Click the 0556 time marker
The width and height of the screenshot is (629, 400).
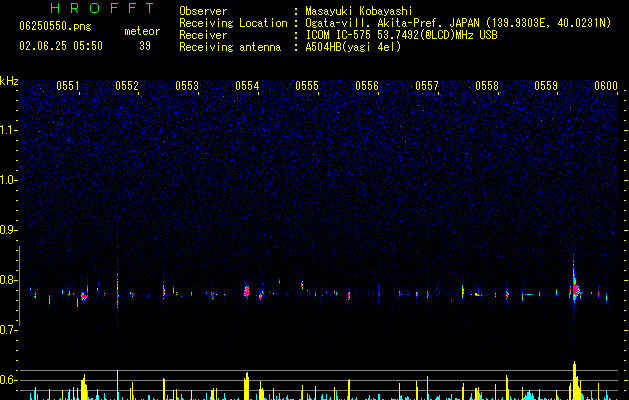[367, 86]
